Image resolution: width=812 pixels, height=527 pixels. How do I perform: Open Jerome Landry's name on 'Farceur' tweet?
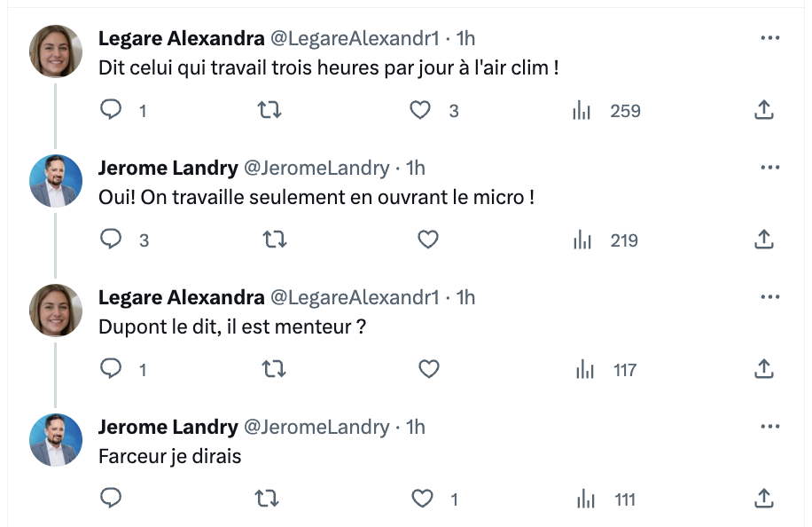(168, 427)
